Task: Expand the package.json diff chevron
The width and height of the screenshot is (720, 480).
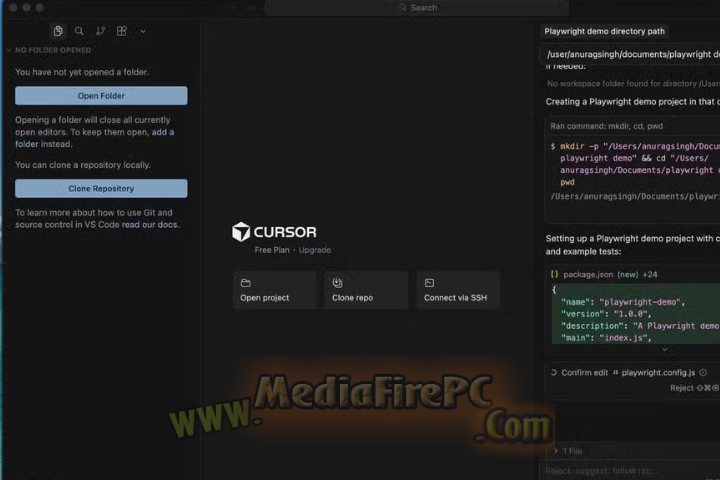Action: coord(664,350)
